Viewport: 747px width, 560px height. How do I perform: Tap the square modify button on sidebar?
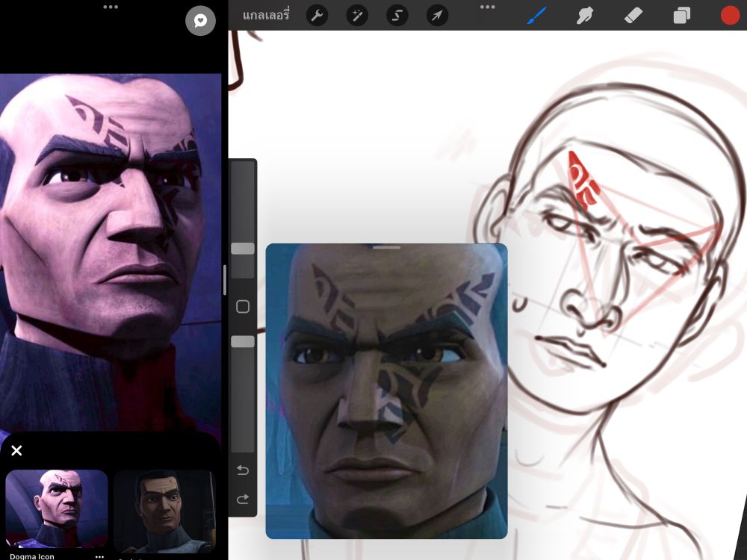pos(243,307)
